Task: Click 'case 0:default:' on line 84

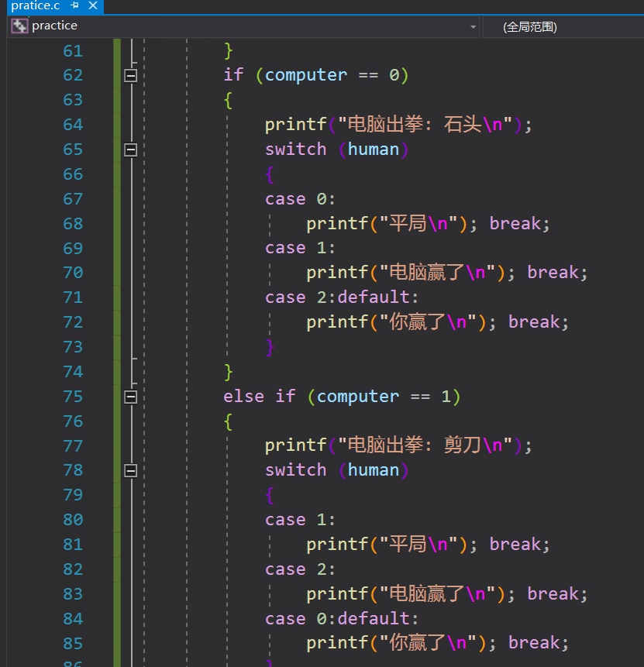Action: 342,618
